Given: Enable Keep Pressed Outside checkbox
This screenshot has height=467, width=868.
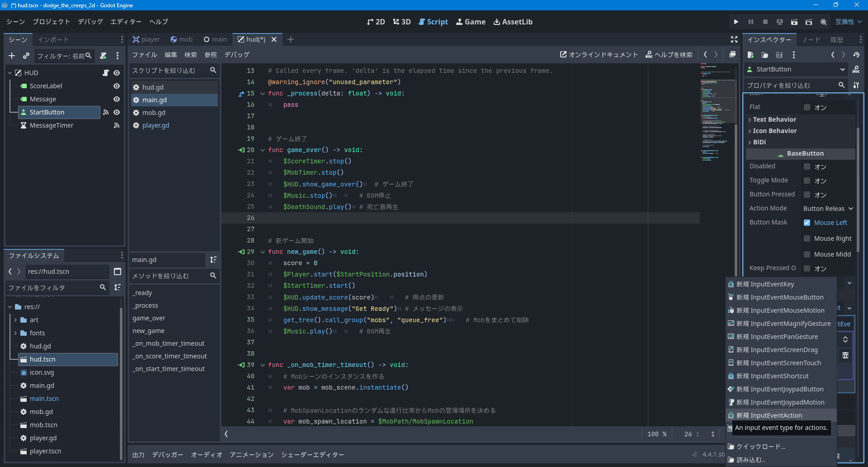Looking at the screenshot, I should tap(807, 268).
